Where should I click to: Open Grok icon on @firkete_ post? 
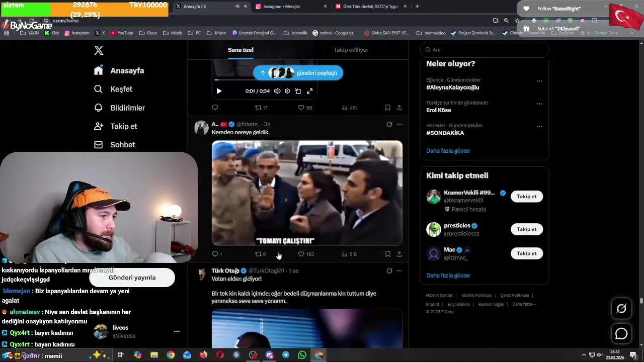(389, 124)
